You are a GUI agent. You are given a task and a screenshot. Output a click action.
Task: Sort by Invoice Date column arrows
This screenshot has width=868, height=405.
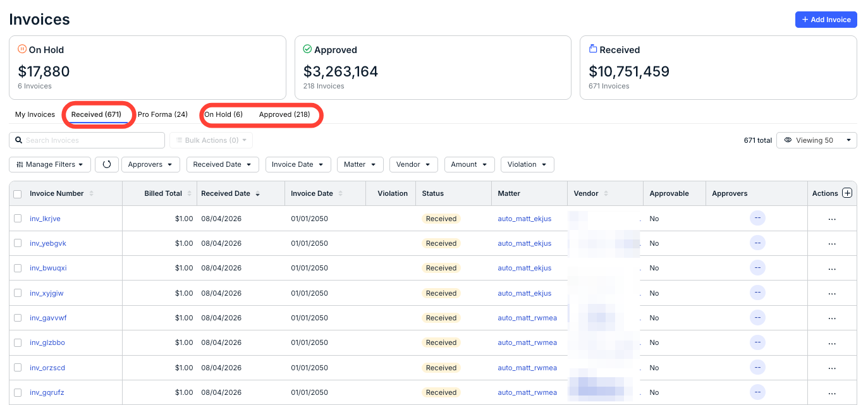[341, 193]
